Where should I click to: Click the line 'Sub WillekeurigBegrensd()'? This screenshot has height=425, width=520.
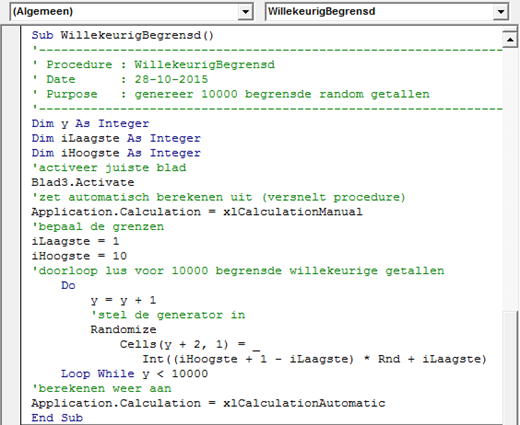[x=123, y=35]
